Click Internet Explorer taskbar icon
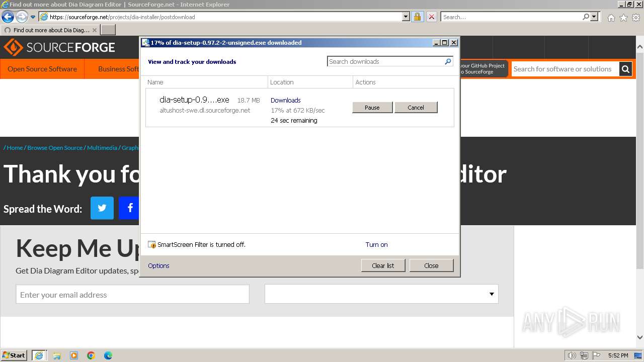 40,355
